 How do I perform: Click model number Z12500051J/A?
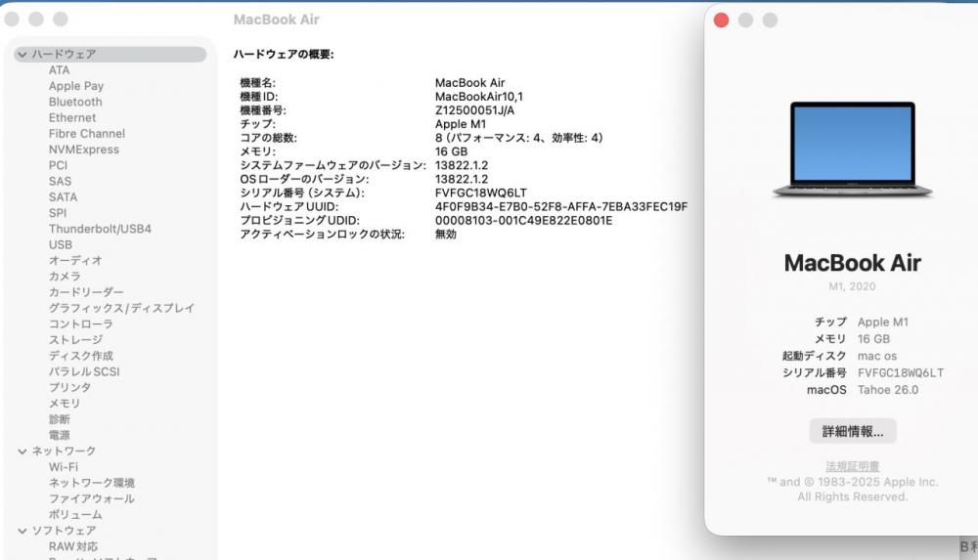pos(474,110)
